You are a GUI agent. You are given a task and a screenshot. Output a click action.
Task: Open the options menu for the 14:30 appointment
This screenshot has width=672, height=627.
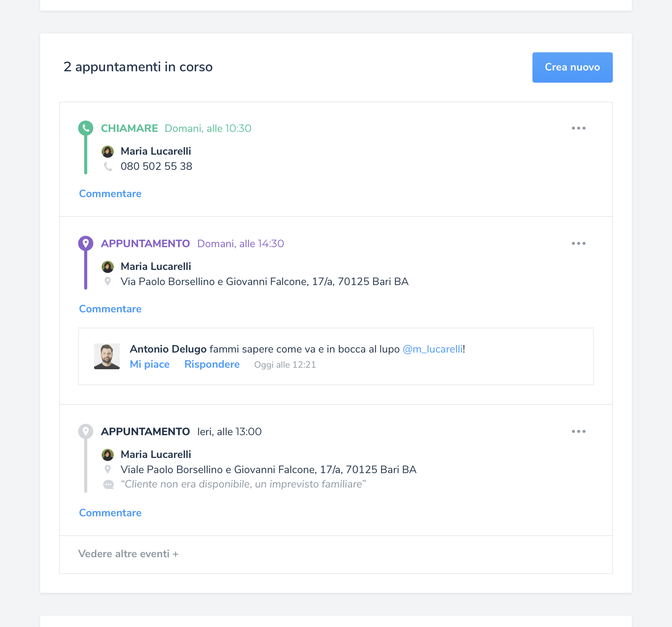click(578, 243)
